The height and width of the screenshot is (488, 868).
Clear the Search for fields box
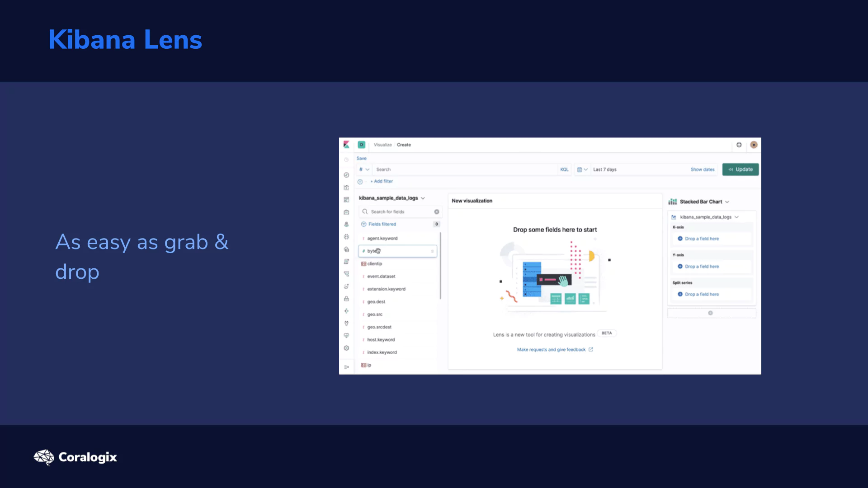coord(437,211)
